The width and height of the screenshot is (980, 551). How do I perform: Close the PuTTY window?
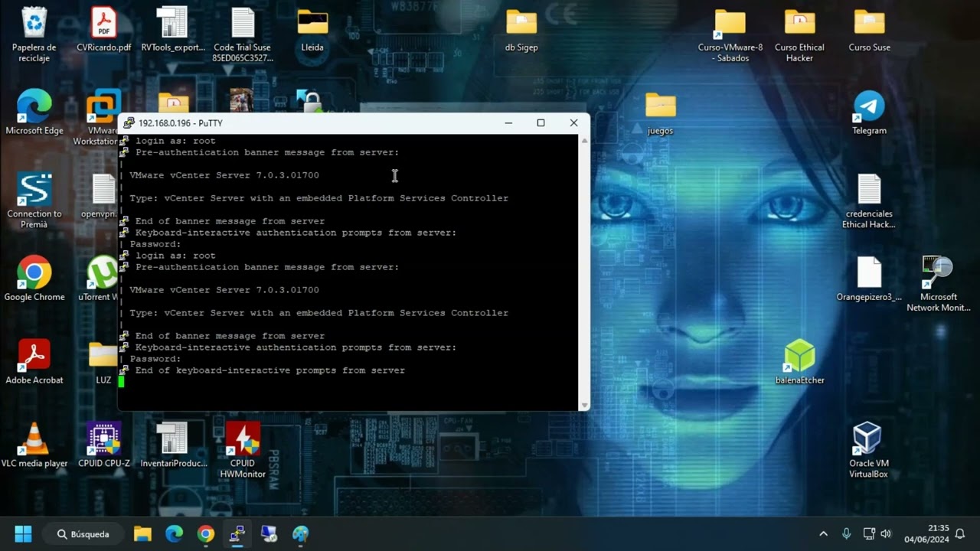[573, 122]
